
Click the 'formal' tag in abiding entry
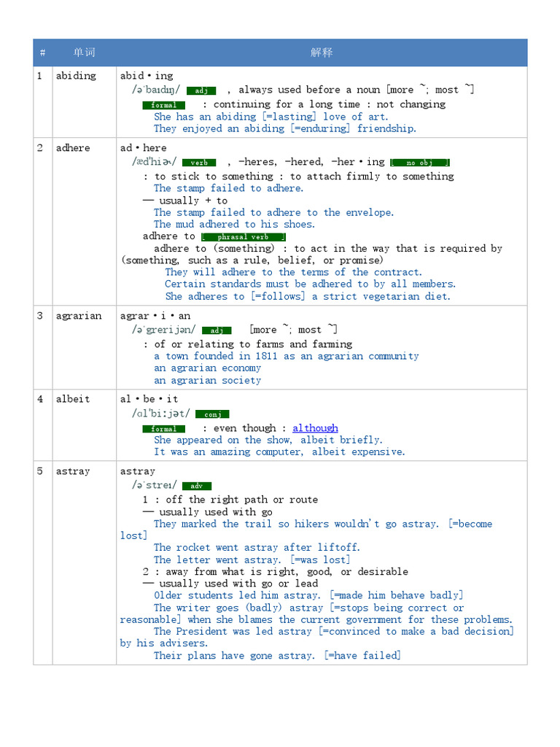point(164,105)
